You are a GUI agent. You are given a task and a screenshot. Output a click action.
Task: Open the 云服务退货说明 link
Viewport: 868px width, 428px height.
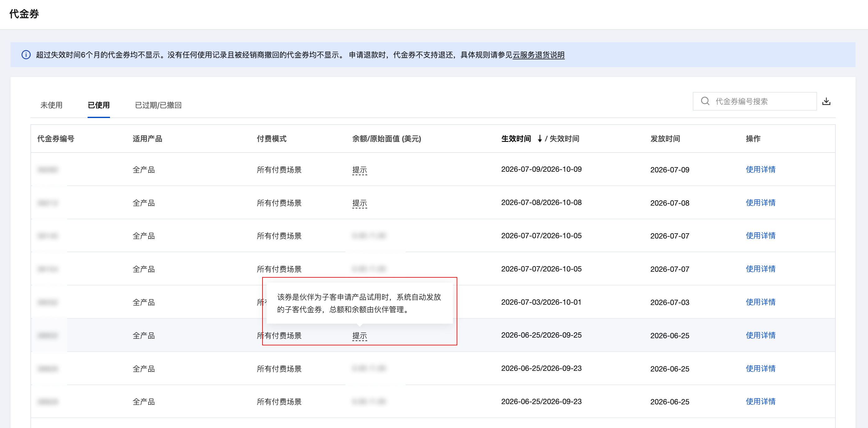tap(538, 55)
